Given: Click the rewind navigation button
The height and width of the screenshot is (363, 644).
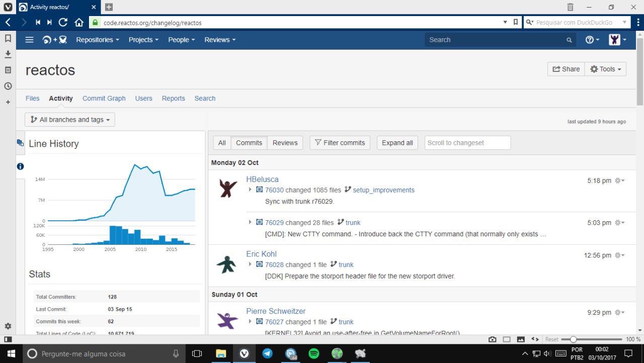Looking at the screenshot, I should point(38,22).
